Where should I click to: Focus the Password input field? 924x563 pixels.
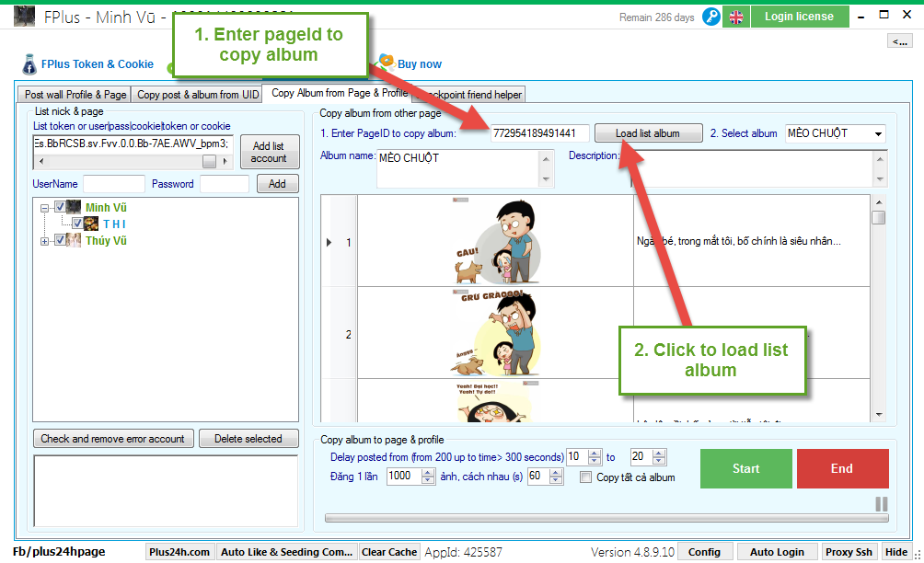[x=224, y=184]
